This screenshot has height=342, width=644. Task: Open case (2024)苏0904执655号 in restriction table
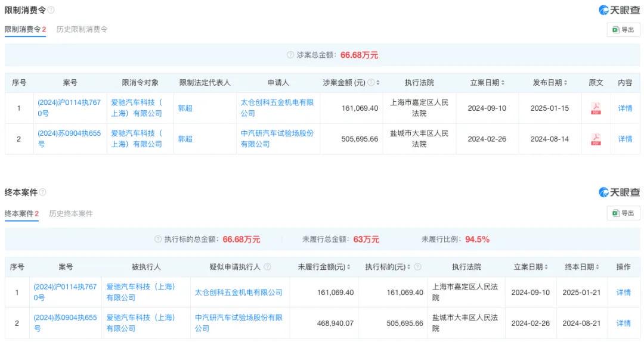click(x=69, y=139)
